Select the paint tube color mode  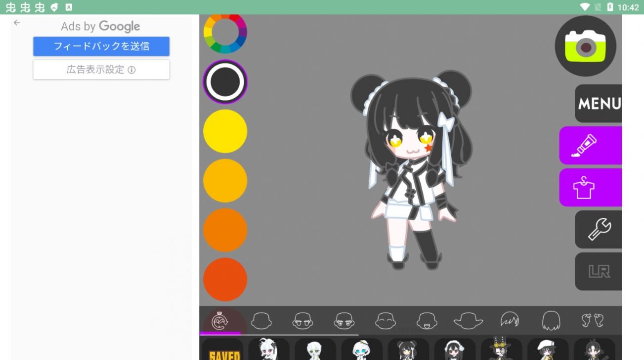(x=590, y=145)
